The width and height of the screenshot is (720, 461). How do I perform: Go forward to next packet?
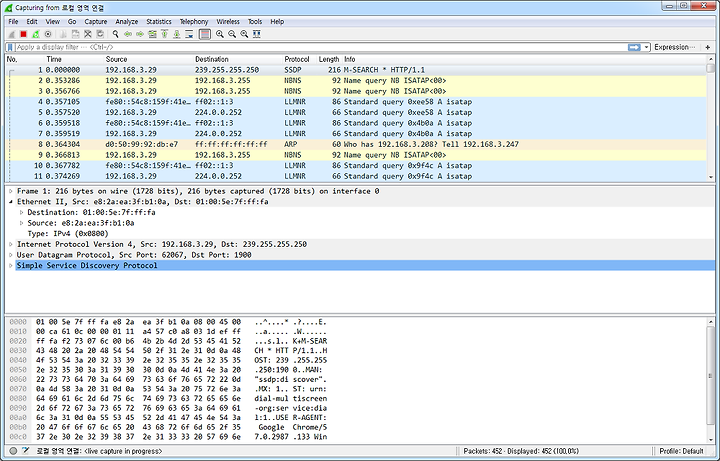(x=140, y=34)
